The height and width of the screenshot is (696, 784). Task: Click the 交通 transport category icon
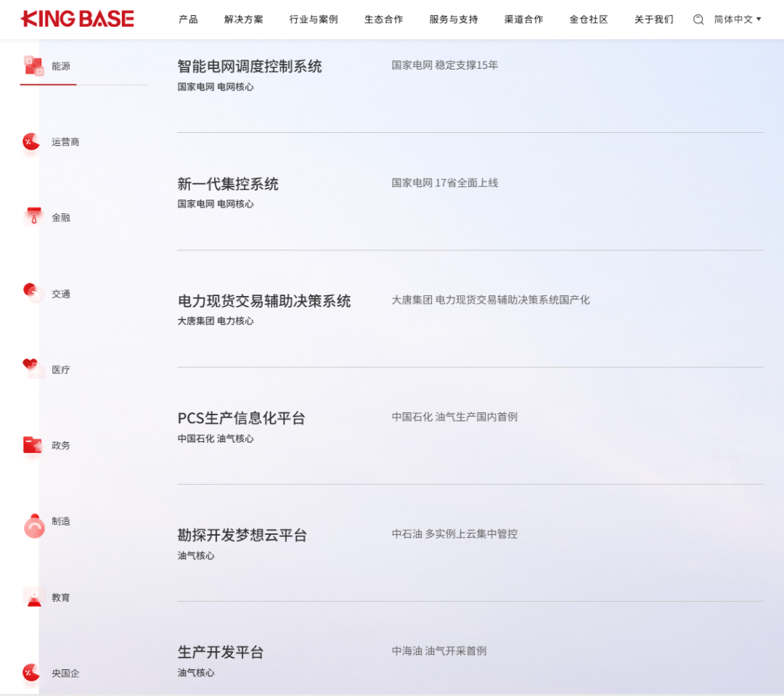pyautogui.click(x=33, y=293)
